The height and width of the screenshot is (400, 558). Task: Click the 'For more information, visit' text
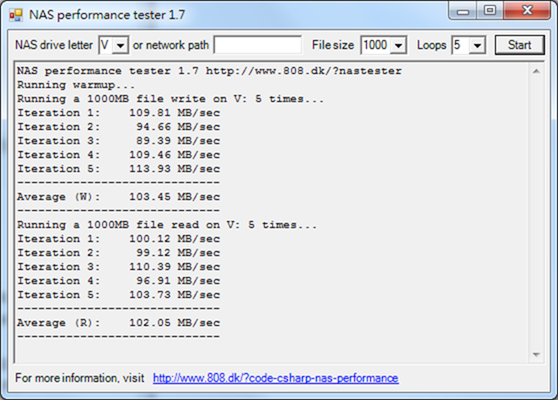click(80, 378)
